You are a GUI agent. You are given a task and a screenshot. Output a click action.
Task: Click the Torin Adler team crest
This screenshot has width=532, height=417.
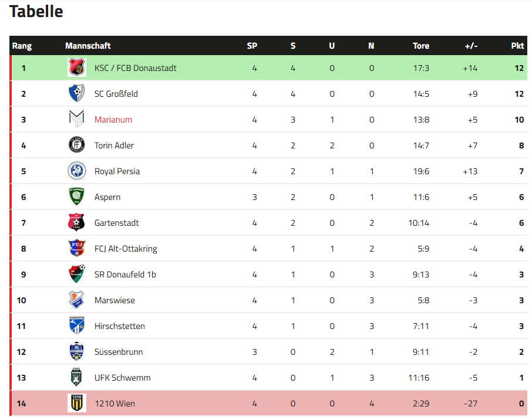[x=77, y=145]
